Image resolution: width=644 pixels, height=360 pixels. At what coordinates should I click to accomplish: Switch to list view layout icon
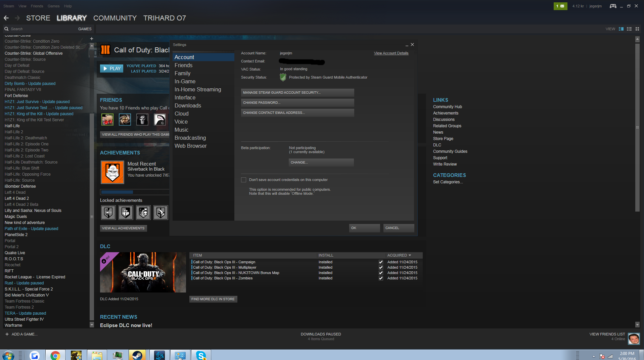[x=629, y=29]
